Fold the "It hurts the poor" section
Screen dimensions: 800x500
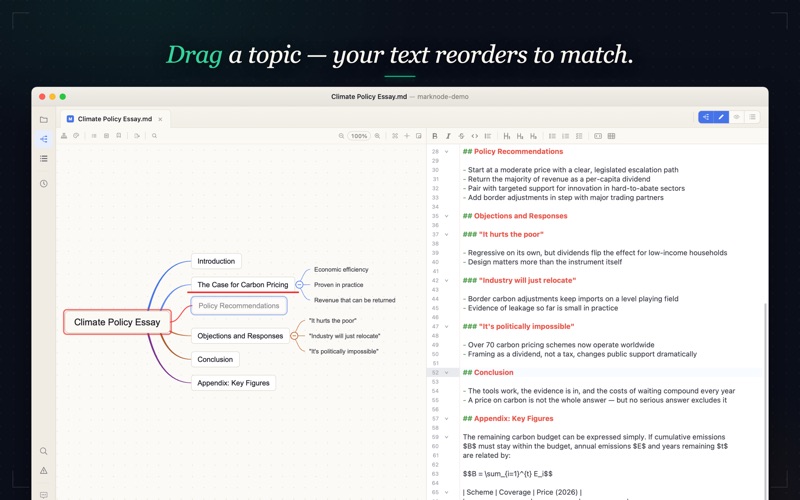(x=446, y=235)
